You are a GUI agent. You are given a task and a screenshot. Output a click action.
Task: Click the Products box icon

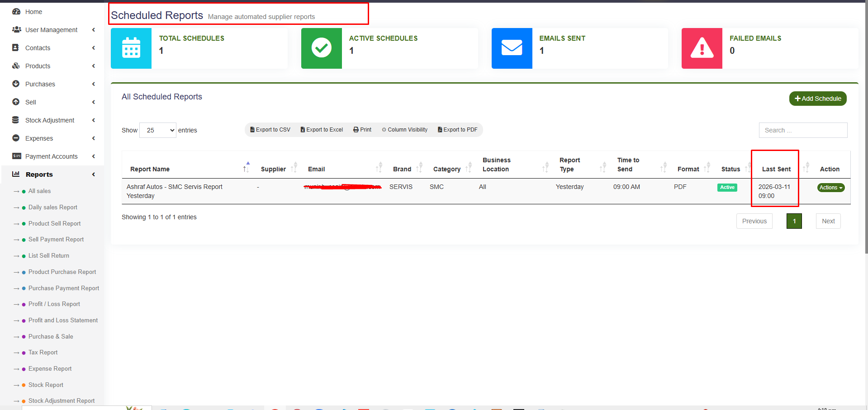tap(15, 66)
